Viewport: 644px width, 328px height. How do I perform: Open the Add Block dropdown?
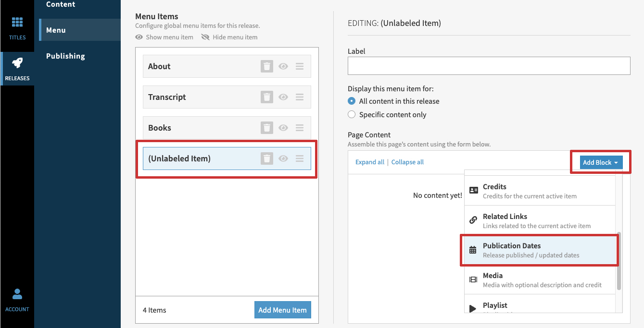pyautogui.click(x=600, y=162)
